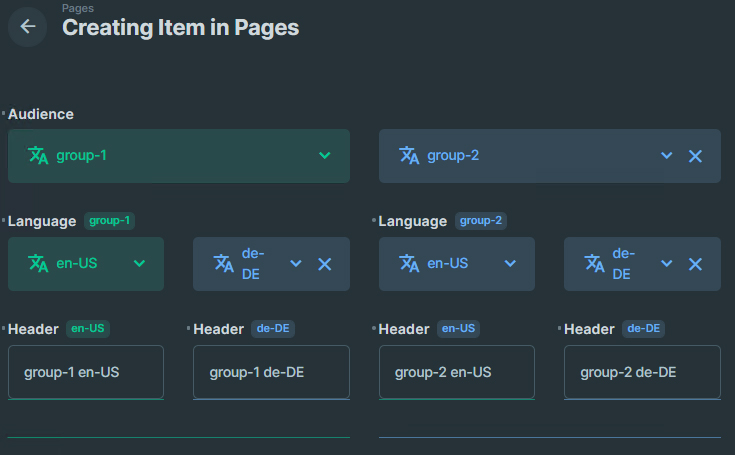735x455 pixels.
Task: Click translate icon of group-1 de-DE language
Action: click(224, 263)
